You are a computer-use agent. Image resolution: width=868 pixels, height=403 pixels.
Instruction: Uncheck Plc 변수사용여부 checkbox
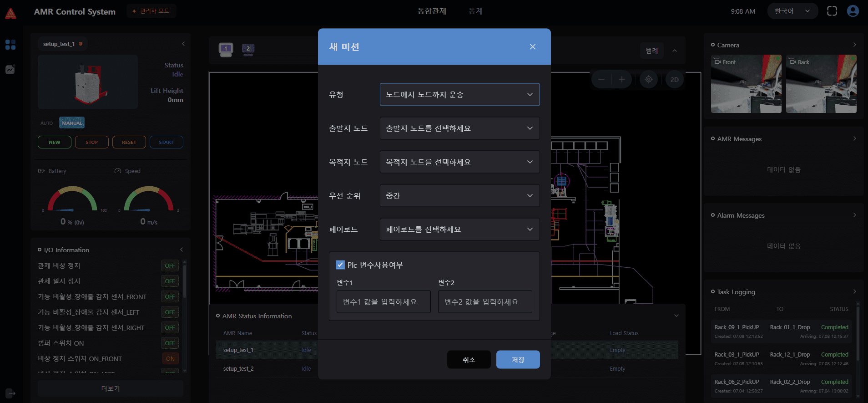tap(340, 265)
